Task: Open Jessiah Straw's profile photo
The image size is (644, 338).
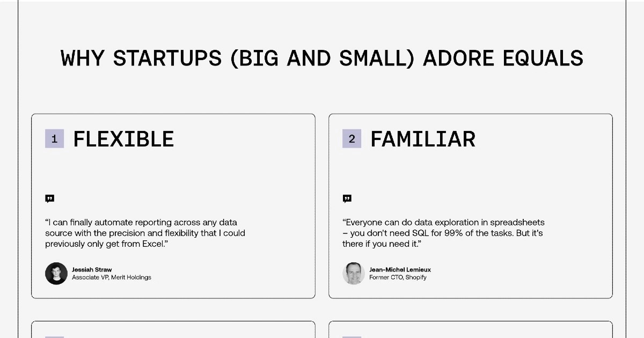Action: tap(56, 274)
